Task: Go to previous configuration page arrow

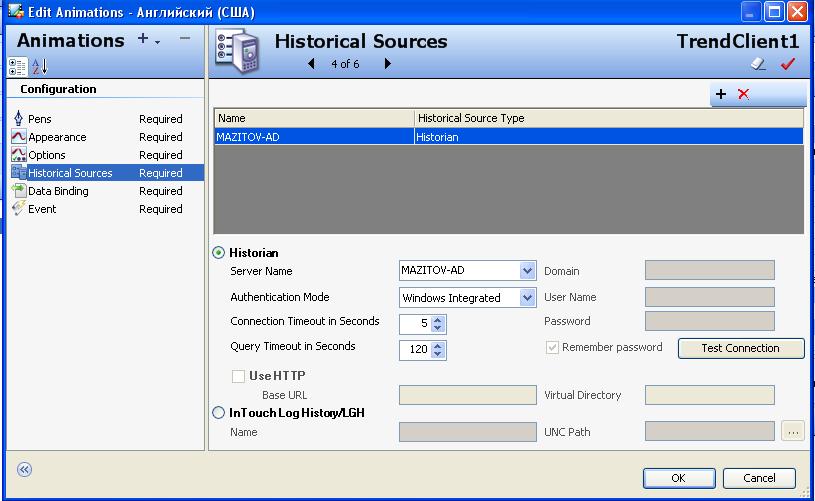Action: [x=311, y=64]
